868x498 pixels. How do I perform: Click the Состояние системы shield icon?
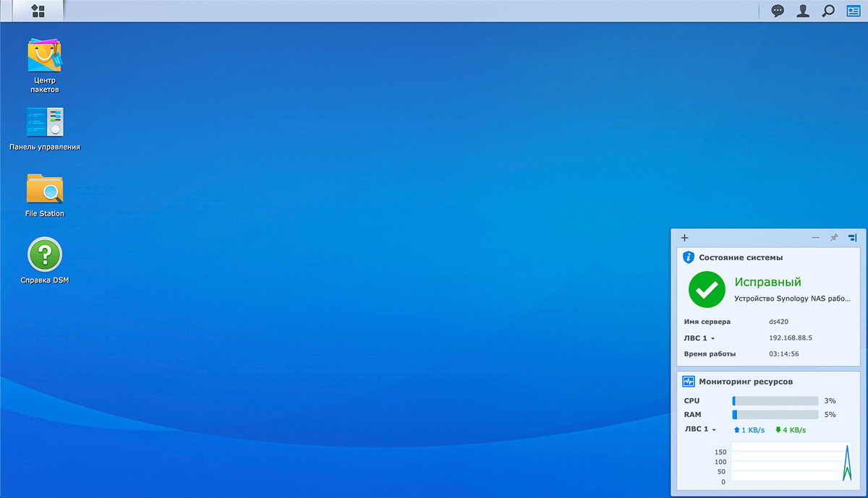click(x=689, y=257)
